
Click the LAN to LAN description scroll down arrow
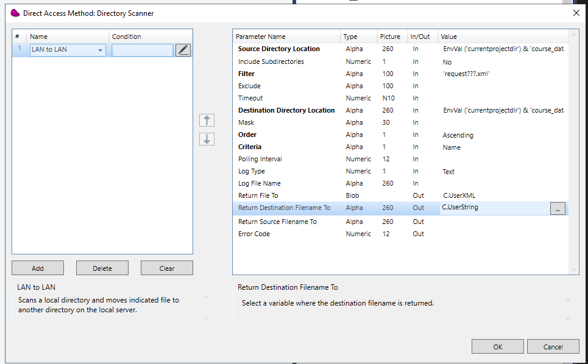[205, 318]
